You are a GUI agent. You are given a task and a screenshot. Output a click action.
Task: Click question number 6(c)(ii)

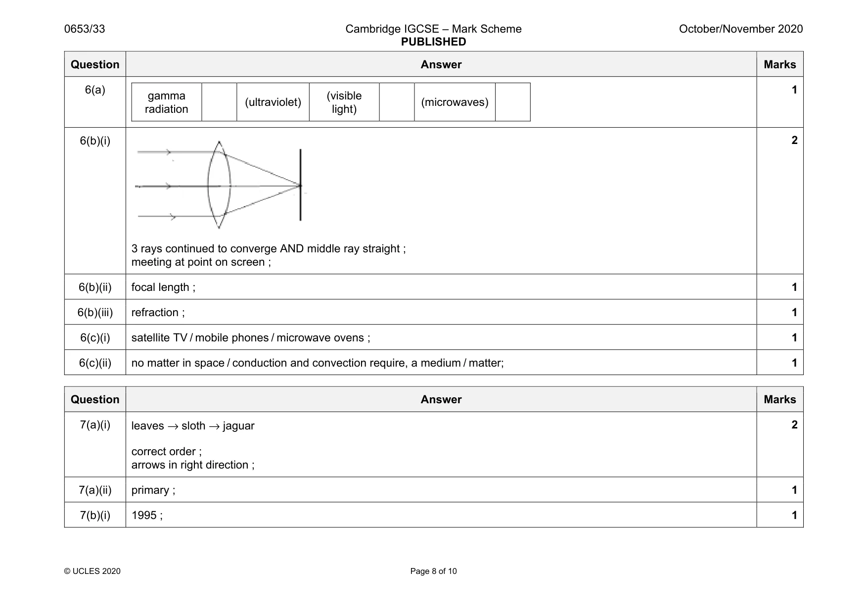95,363
